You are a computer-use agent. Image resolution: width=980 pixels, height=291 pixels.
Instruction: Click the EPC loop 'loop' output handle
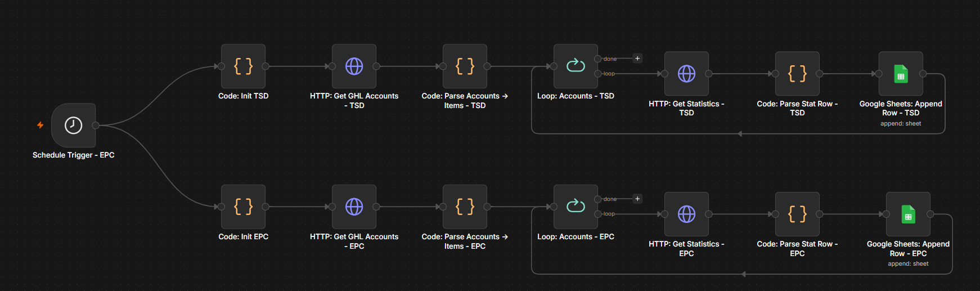pos(598,214)
